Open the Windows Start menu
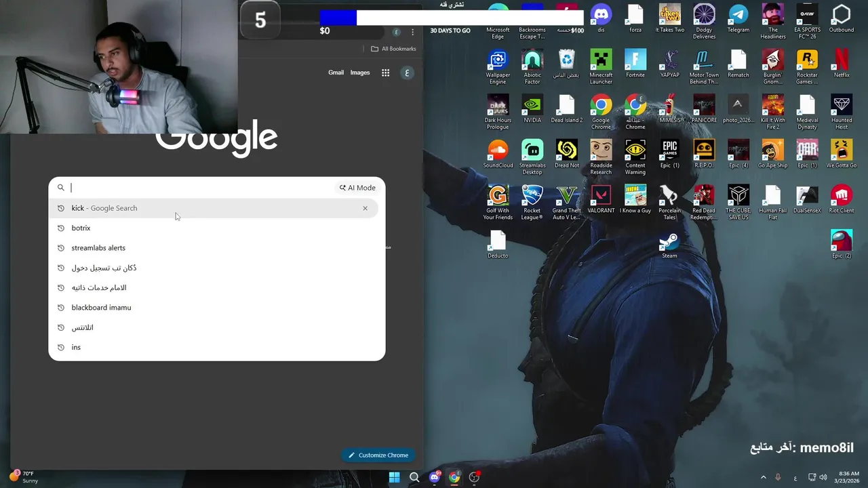868x488 pixels. click(394, 477)
